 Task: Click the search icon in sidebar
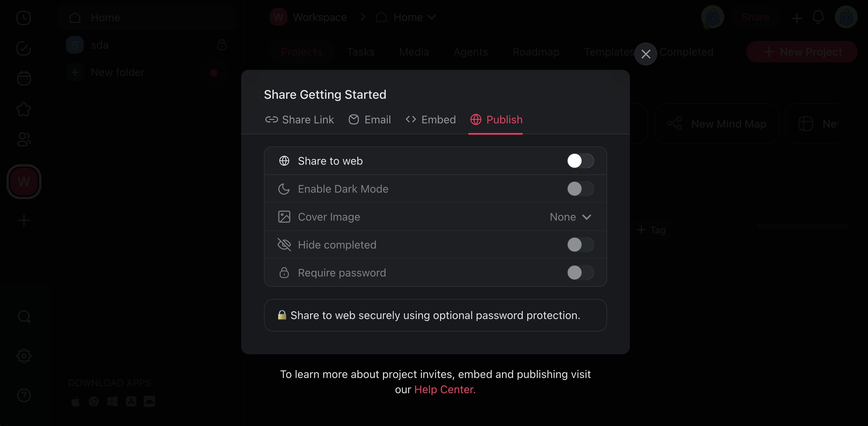click(x=24, y=317)
